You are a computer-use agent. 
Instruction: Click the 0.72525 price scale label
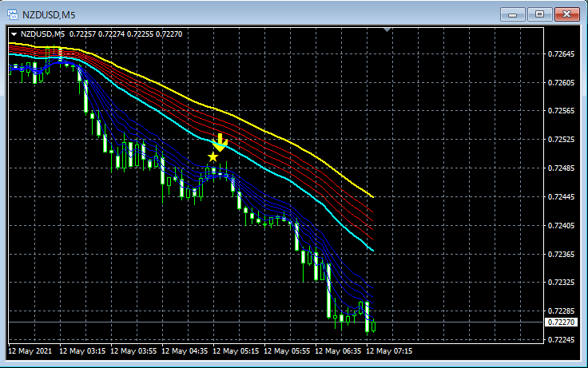(x=561, y=140)
